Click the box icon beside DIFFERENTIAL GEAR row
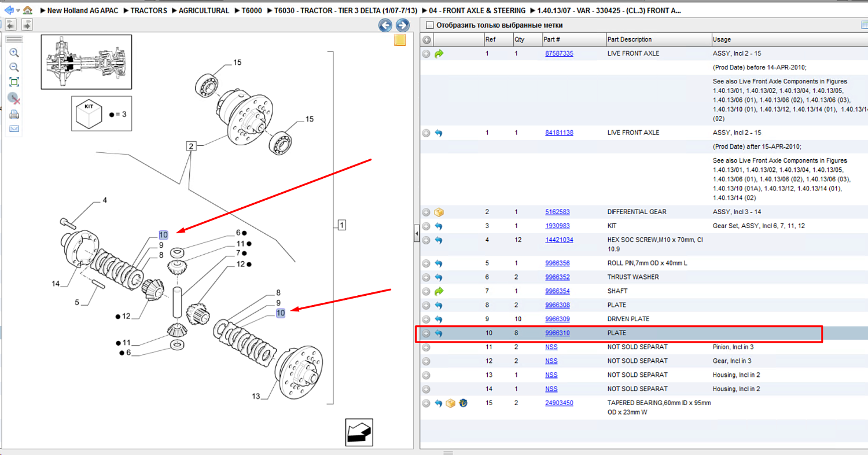Screen dimensions: 868x455 (439, 212)
